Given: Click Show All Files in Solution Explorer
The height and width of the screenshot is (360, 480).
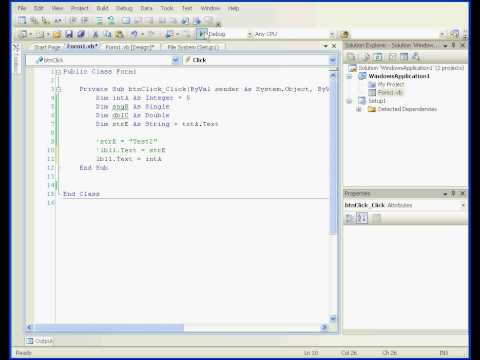Looking at the screenshot, I should [365, 57].
